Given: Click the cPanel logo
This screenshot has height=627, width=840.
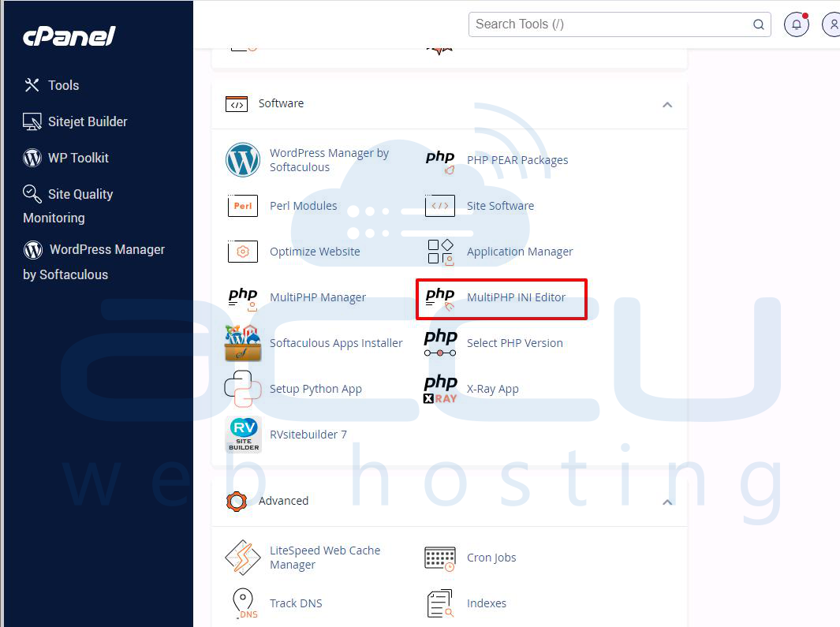Looking at the screenshot, I should [x=69, y=36].
